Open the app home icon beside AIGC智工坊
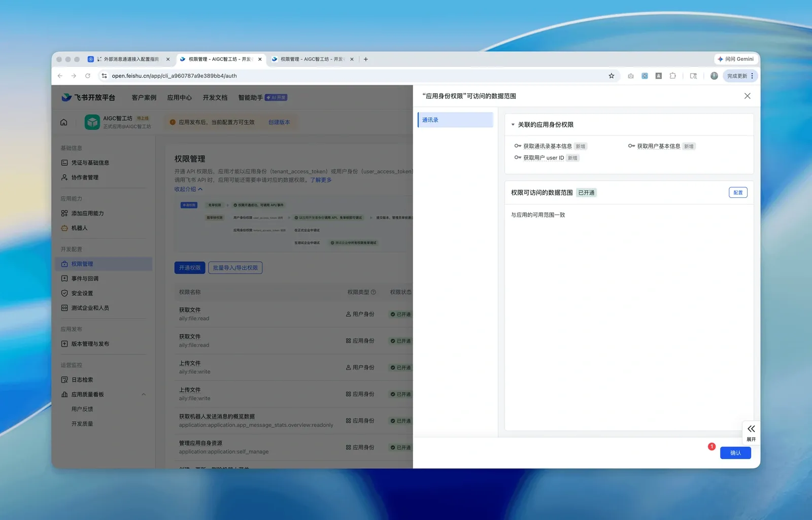This screenshot has height=520, width=812. point(64,122)
